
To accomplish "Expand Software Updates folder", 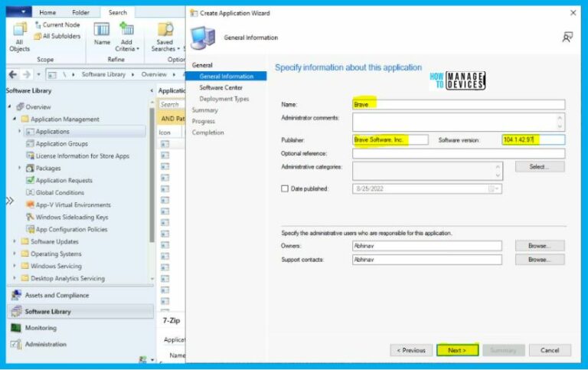I will [15, 241].
